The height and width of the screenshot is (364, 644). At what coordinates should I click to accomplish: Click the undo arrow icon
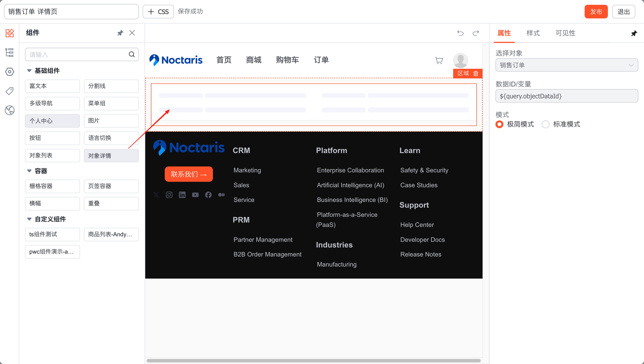coord(460,33)
